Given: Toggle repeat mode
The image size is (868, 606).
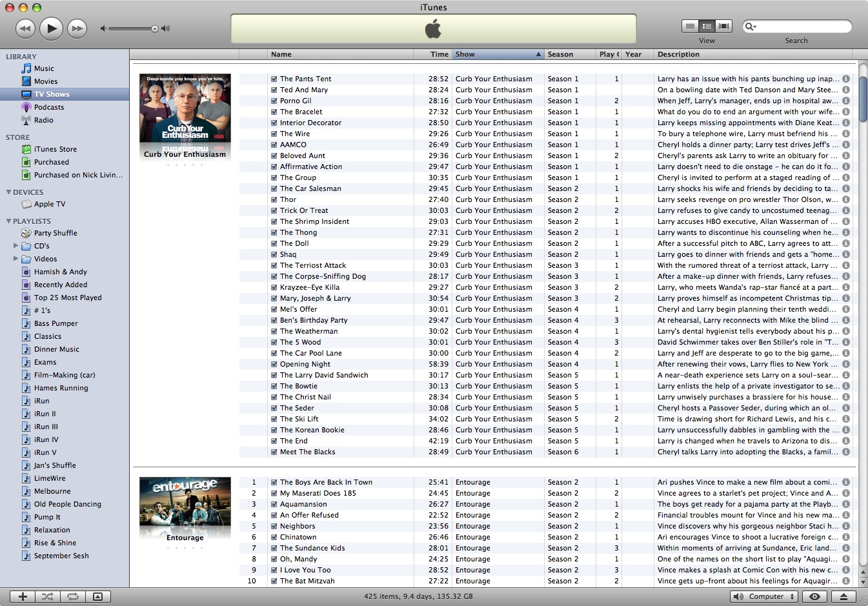Looking at the screenshot, I should pyautogui.click(x=73, y=597).
